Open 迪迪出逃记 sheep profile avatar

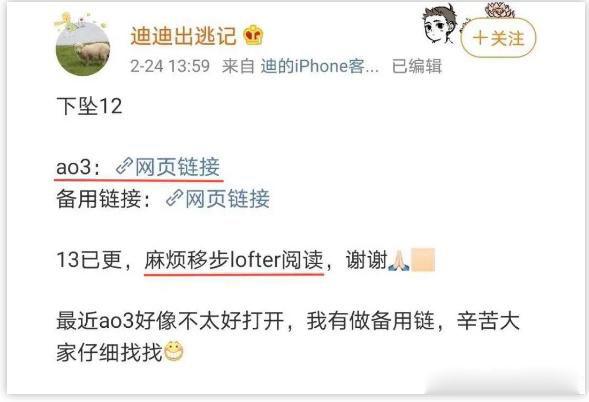(x=83, y=49)
